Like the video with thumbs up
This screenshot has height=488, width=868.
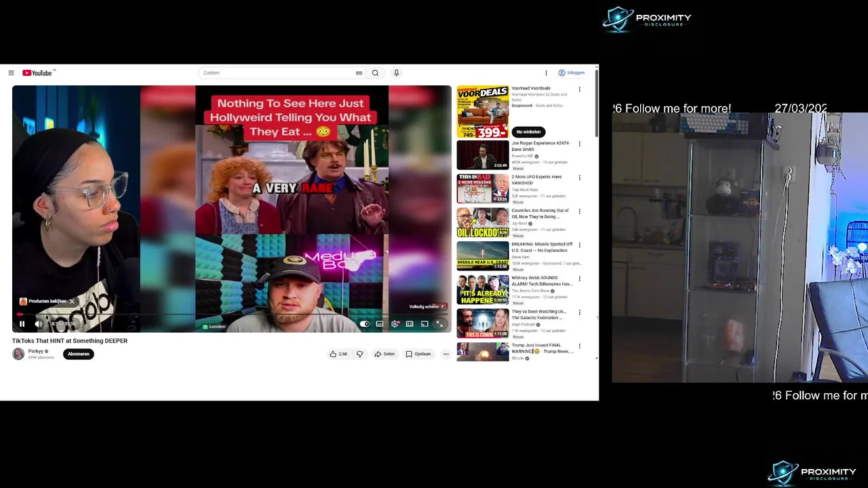[x=338, y=354]
